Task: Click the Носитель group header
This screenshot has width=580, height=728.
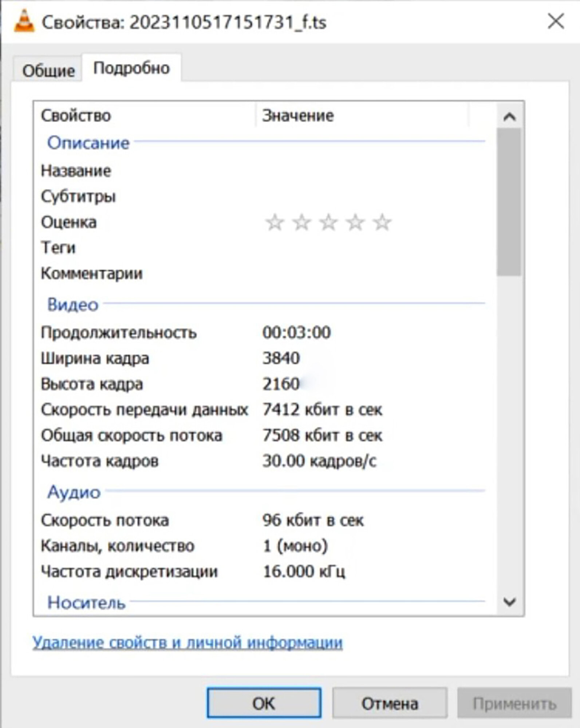Action: tap(86, 603)
